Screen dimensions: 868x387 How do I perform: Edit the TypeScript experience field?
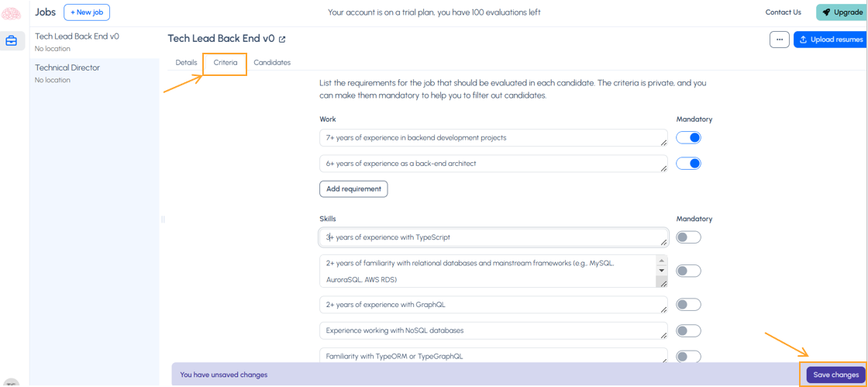click(494, 237)
